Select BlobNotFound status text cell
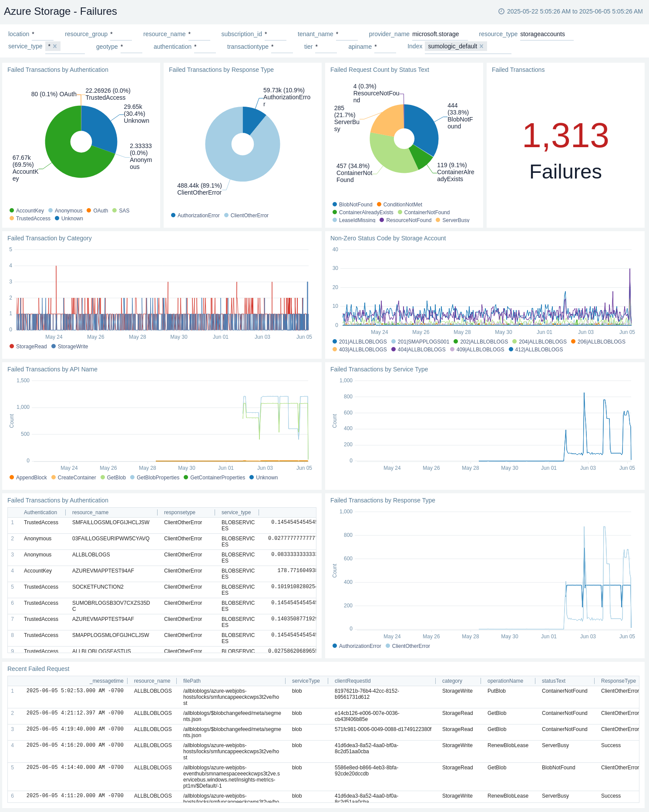This screenshot has width=649, height=812. click(x=558, y=768)
